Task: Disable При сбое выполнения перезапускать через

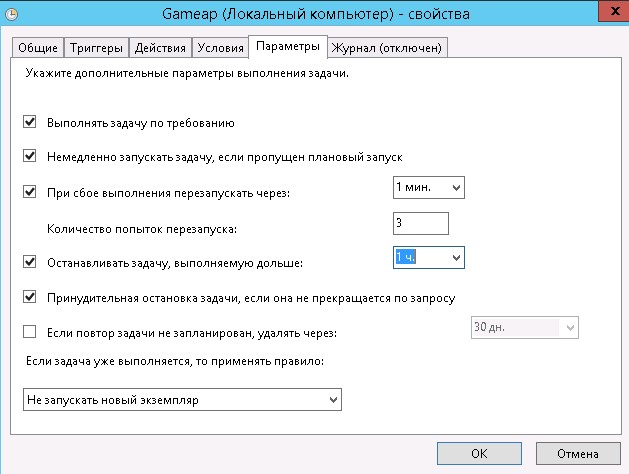Action: click(29, 192)
